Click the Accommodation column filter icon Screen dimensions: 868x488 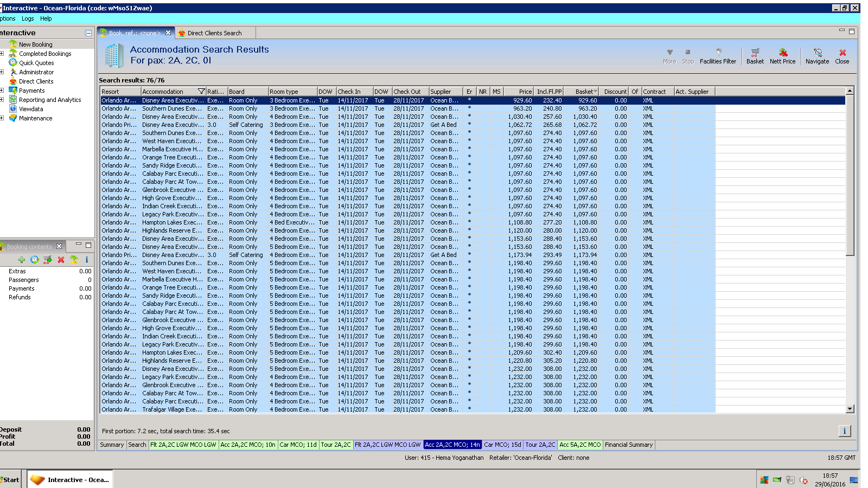click(201, 92)
